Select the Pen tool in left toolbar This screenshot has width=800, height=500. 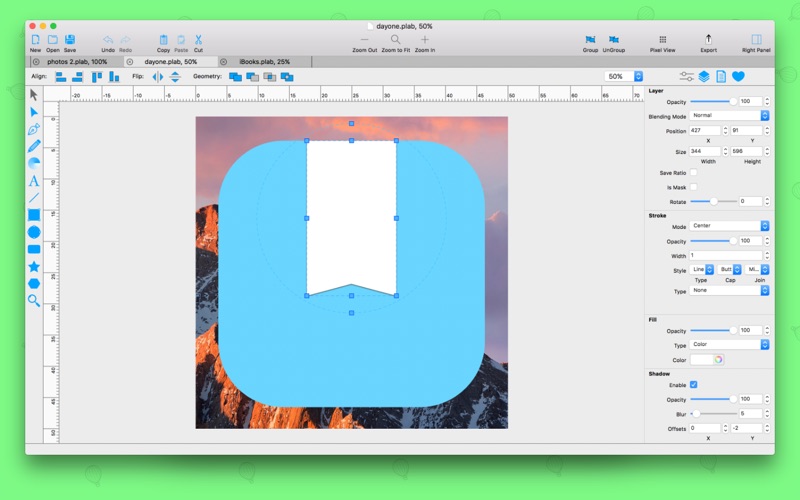34,129
